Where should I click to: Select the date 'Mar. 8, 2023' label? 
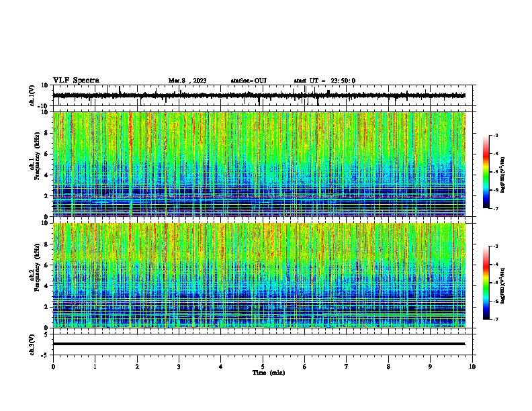187,81
